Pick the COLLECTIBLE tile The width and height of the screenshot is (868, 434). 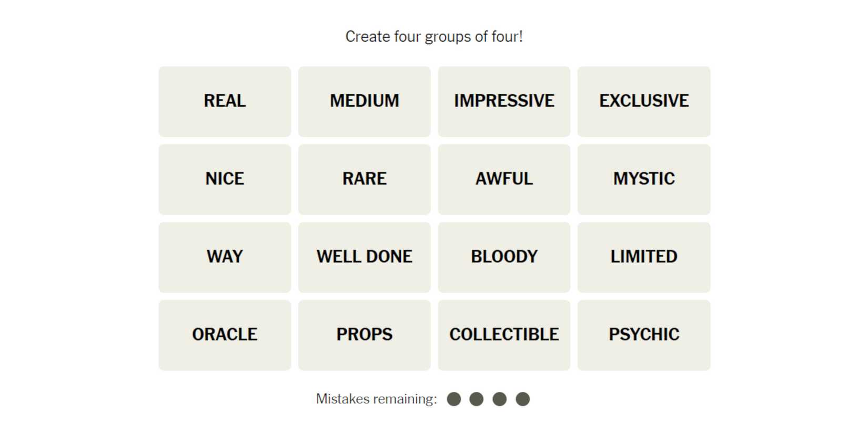(504, 335)
